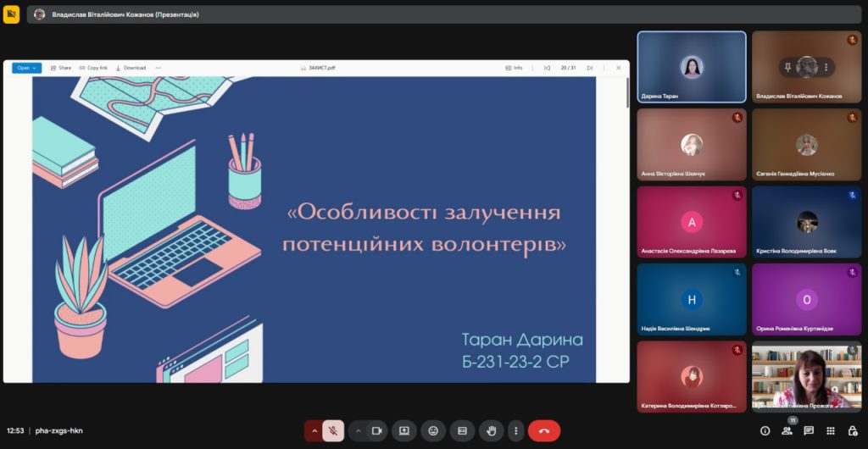This screenshot has width=868, height=449.
Task: Expand video settings arrow beside camera
Action: (x=358, y=430)
